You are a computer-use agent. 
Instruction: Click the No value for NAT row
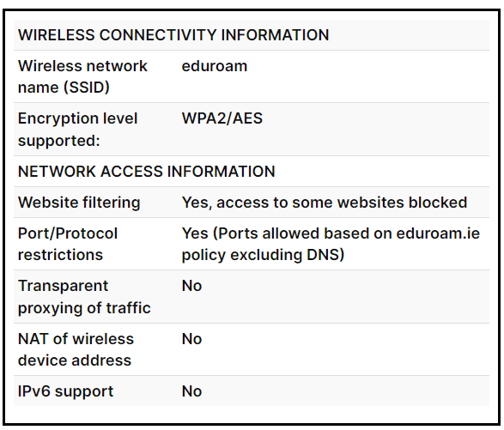click(x=191, y=339)
